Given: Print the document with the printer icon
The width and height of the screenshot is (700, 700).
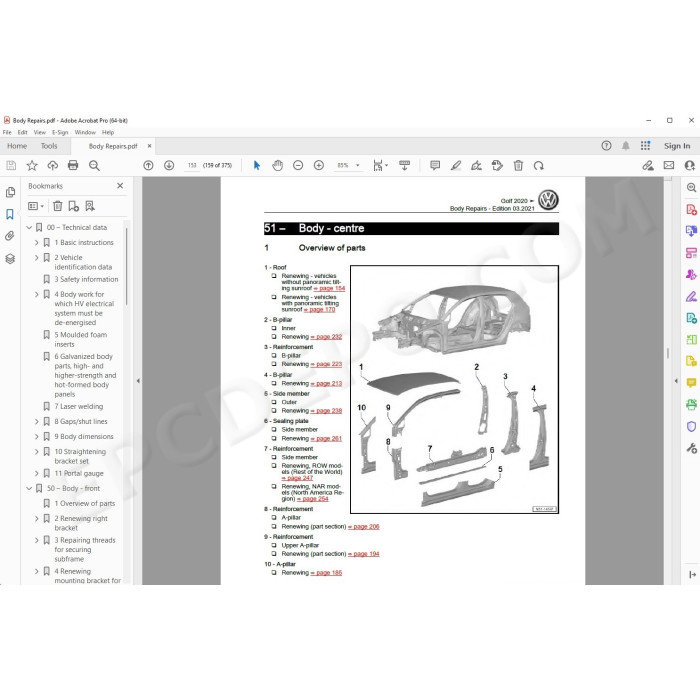Looking at the screenshot, I should point(73,166).
